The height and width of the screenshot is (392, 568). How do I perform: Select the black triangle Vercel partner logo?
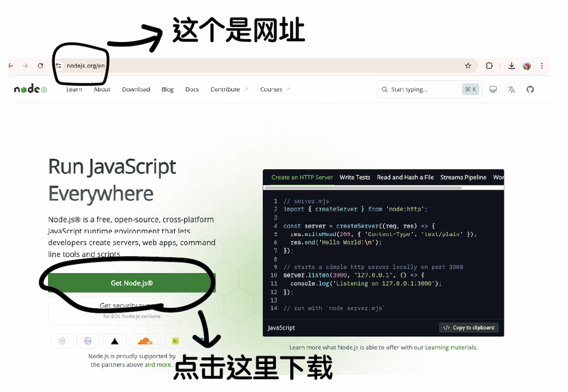[x=115, y=340]
